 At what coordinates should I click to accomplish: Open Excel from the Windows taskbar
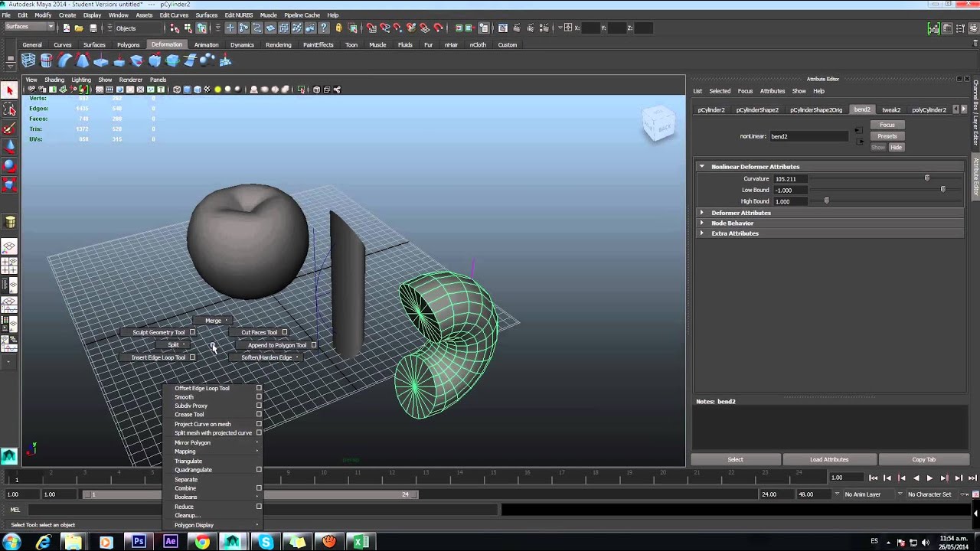360,542
